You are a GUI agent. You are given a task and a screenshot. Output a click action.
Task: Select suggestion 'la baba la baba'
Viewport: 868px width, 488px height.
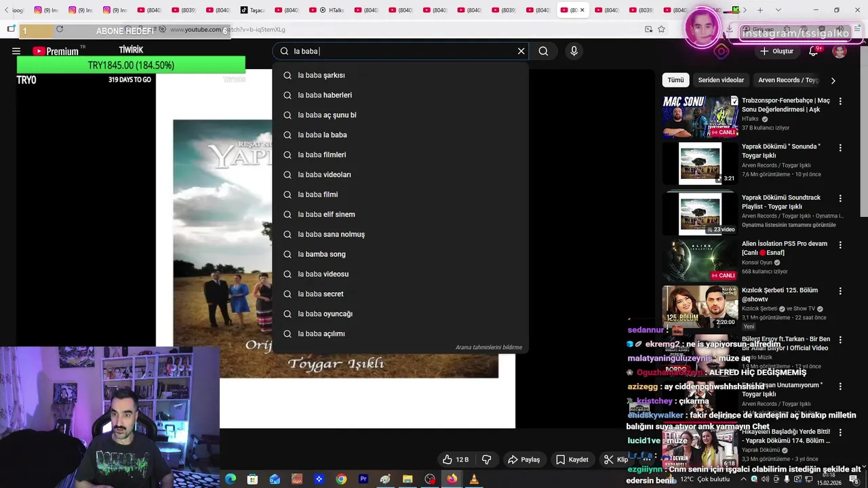pos(400,135)
